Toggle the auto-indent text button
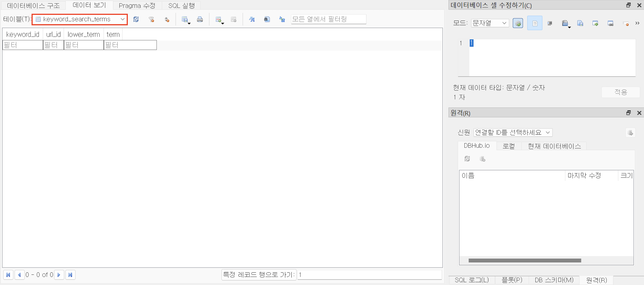Image resolution: width=644 pixels, height=285 pixels. tap(550, 23)
